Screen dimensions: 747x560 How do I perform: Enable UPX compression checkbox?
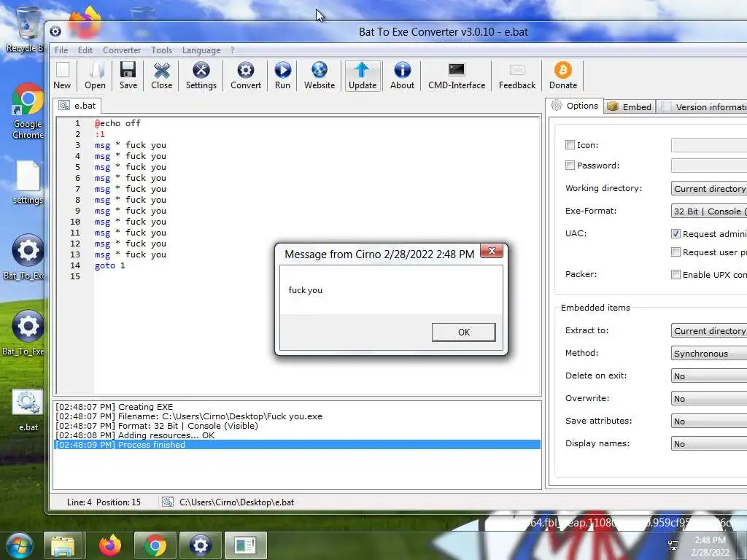[x=676, y=274]
